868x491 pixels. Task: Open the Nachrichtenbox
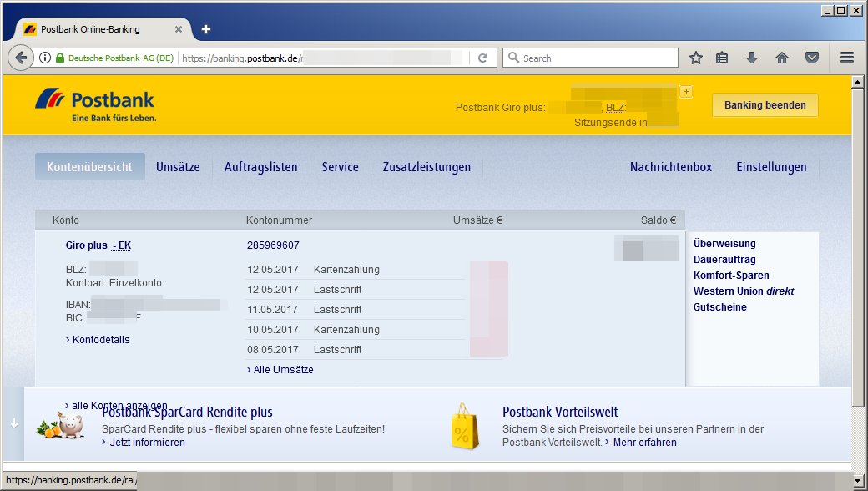(671, 167)
